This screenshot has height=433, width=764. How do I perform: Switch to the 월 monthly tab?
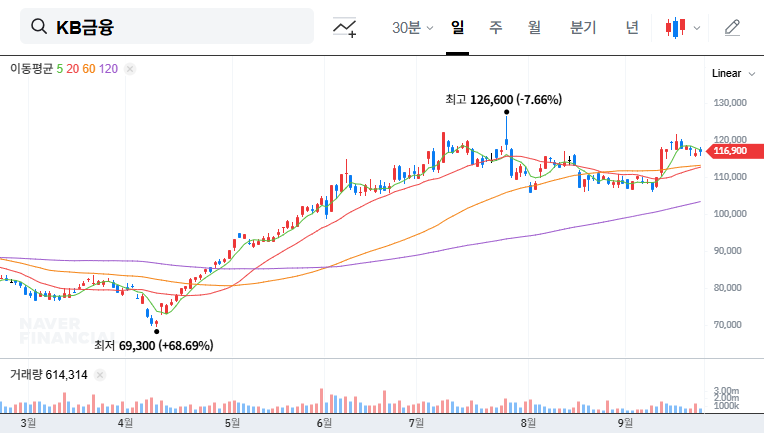coord(534,27)
